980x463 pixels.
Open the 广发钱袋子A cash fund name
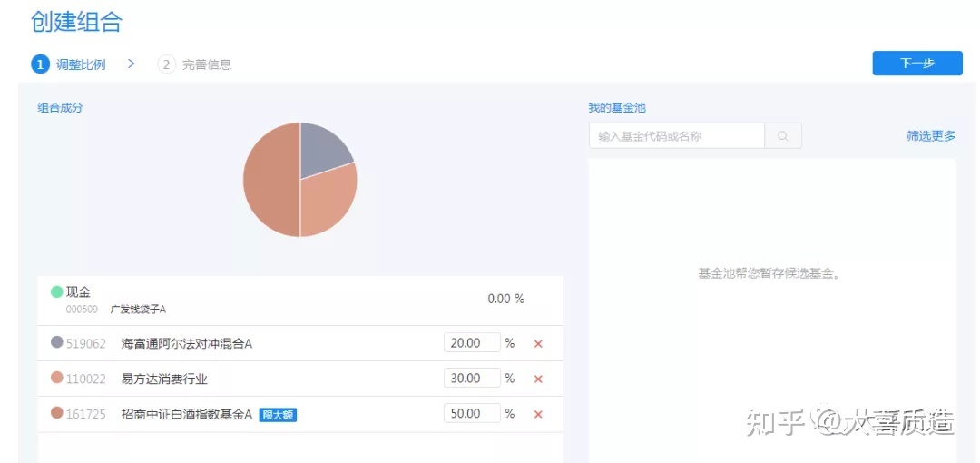click(138, 310)
